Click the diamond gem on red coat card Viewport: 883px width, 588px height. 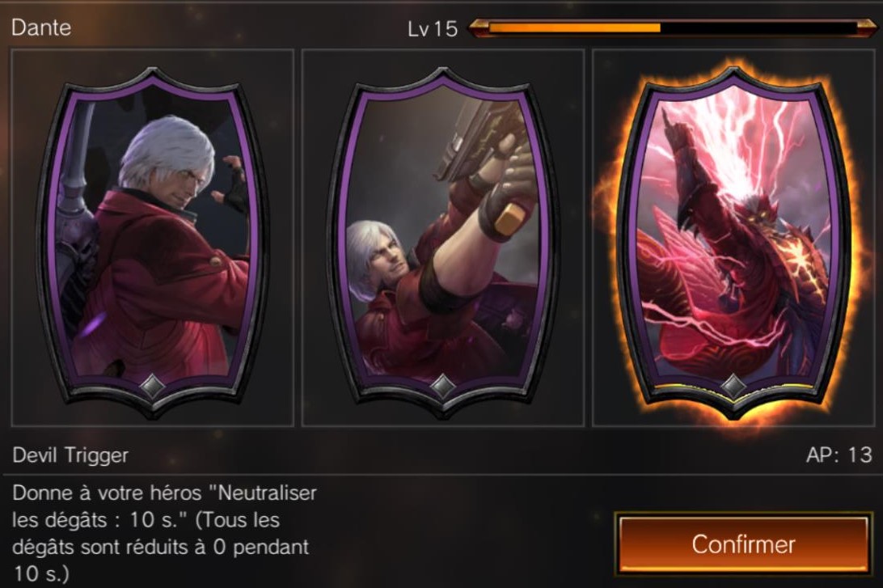152,386
